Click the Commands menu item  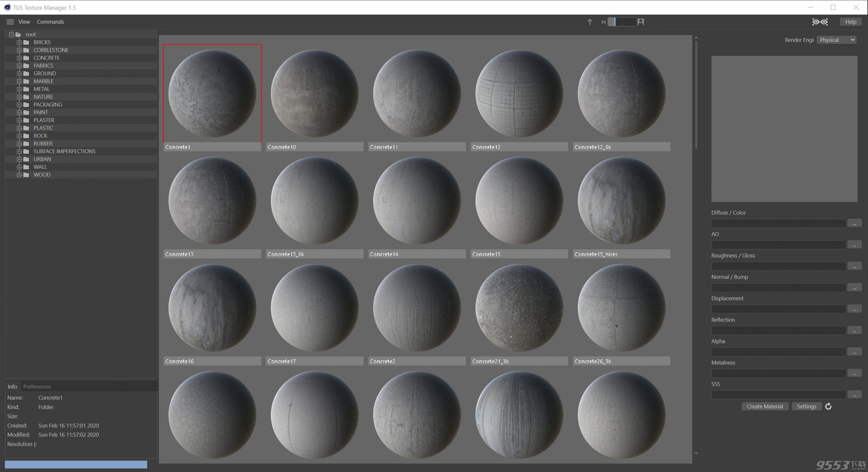coord(50,21)
